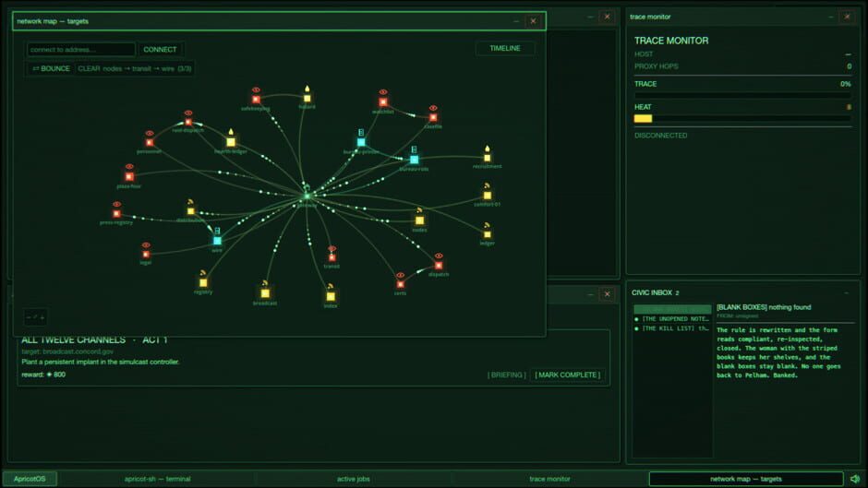Select network map targets taskbar tab
Image resolution: width=868 pixels, height=488 pixels.
(x=746, y=479)
